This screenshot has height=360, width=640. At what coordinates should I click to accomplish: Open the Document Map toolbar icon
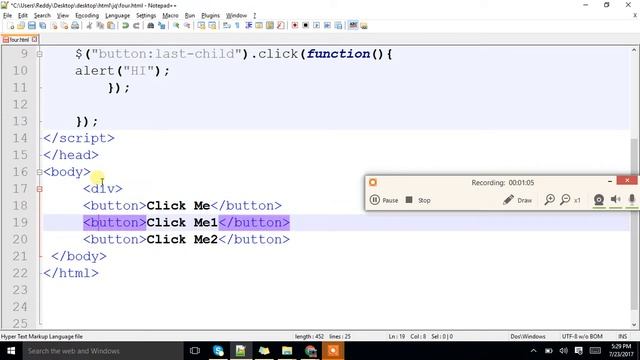[x=270, y=26]
